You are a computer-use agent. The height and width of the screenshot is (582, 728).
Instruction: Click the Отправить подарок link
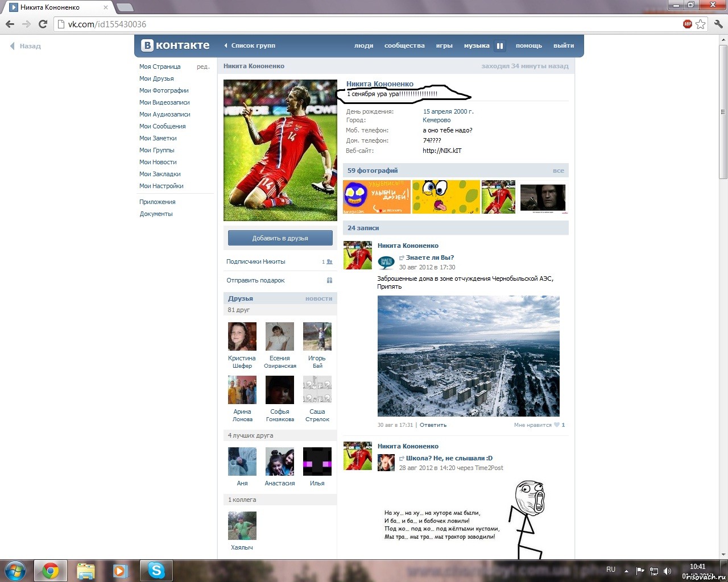coord(255,280)
